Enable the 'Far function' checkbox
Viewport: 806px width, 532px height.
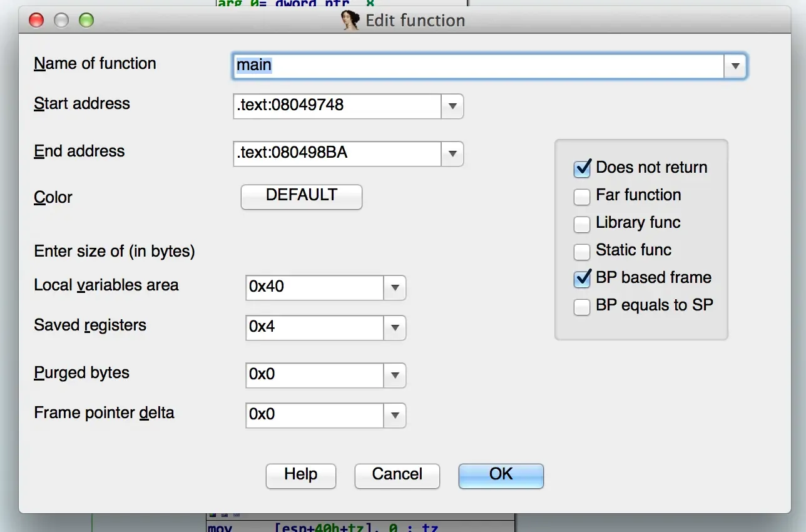pyautogui.click(x=582, y=196)
